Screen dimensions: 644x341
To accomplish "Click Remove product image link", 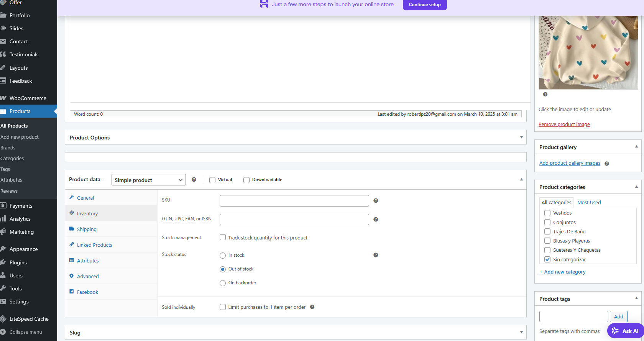I will tap(564, 125).
